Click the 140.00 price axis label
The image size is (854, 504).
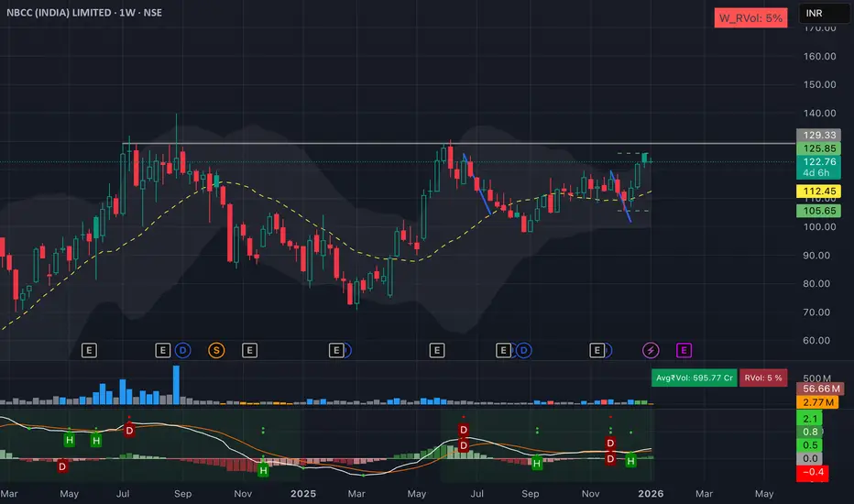pos(820,114)
